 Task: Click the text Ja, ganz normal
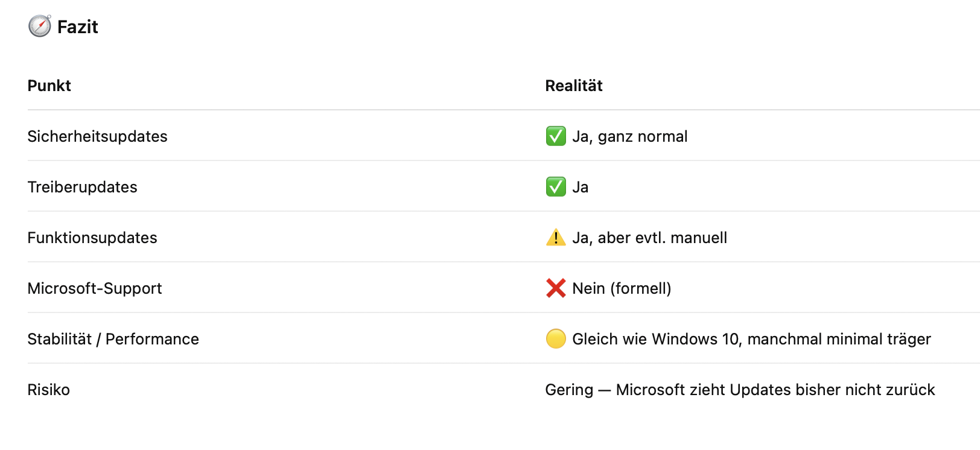click(x=630, y=136)
